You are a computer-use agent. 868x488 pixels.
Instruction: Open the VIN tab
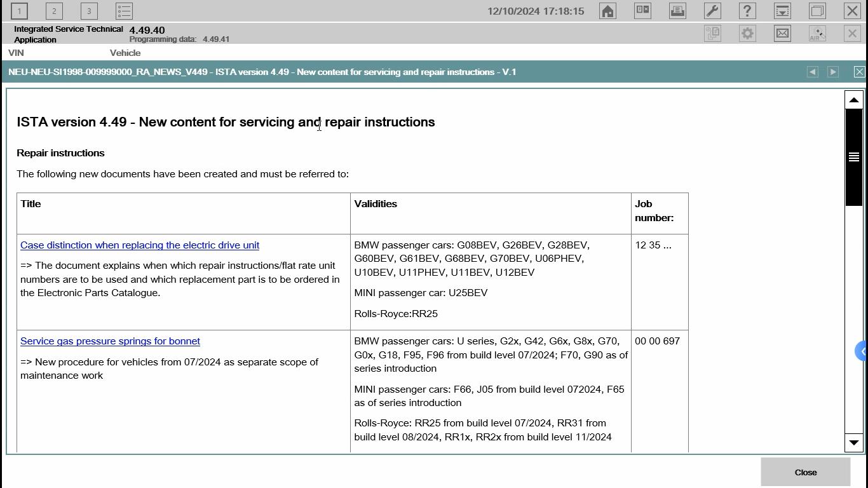16,53
